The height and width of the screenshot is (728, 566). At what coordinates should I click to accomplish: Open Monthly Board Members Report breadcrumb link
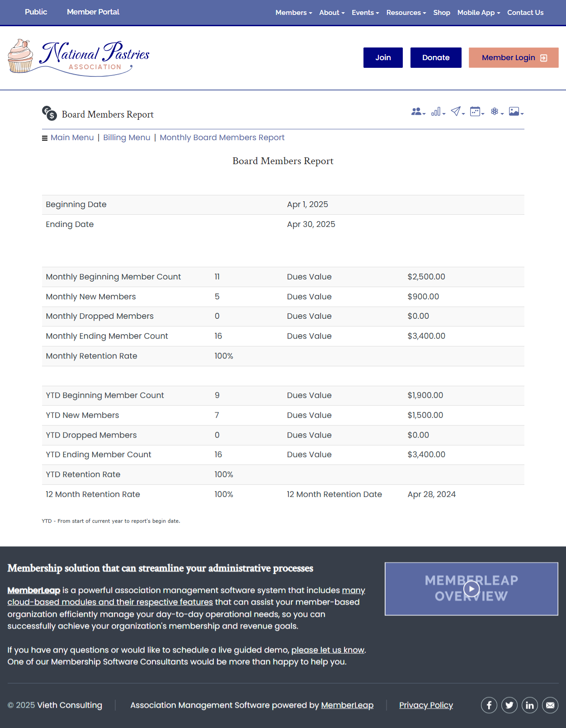tap(222, 137)
